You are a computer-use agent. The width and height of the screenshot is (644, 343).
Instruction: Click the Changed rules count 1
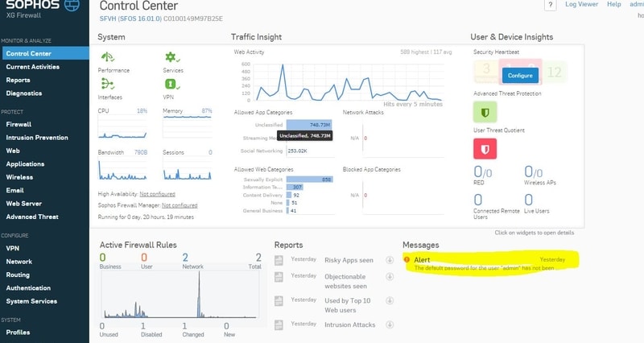click(x=184, y=326)
